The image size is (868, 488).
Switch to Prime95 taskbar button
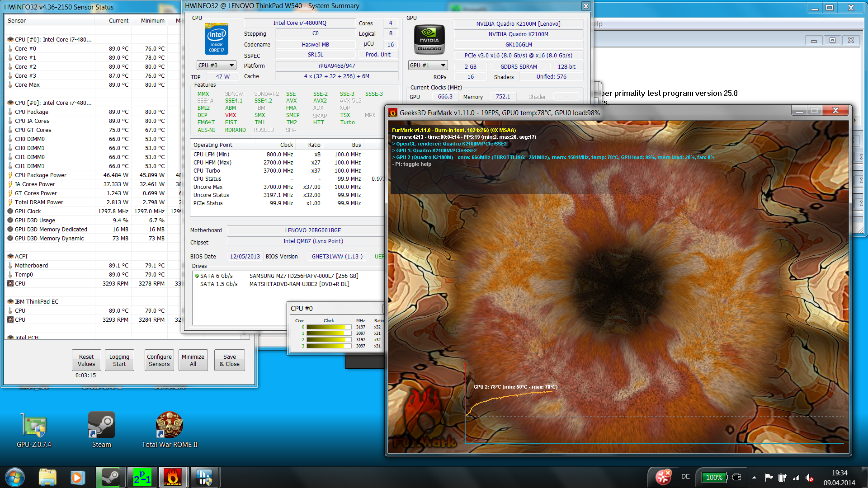tap(142, 477)
